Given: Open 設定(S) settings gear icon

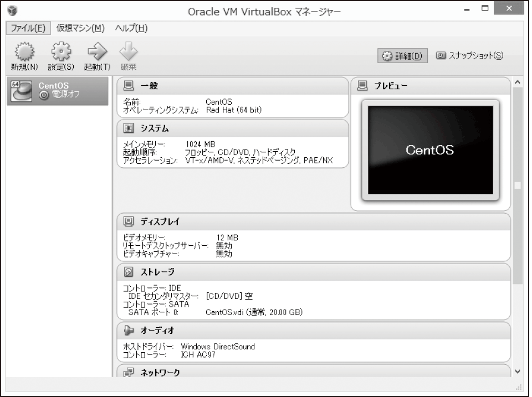Looking at the screenshot, I should (x=61, y=51).
